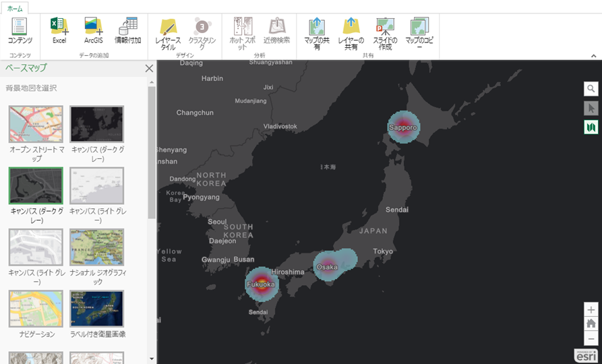Click basemap panel scrollbar up arrow

pyautogui.click(x=152, y=82)
